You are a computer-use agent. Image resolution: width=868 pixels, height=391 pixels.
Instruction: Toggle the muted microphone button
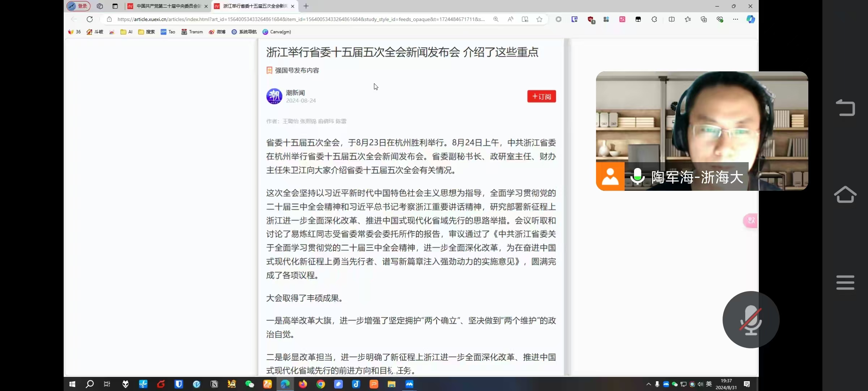[751, 320]
